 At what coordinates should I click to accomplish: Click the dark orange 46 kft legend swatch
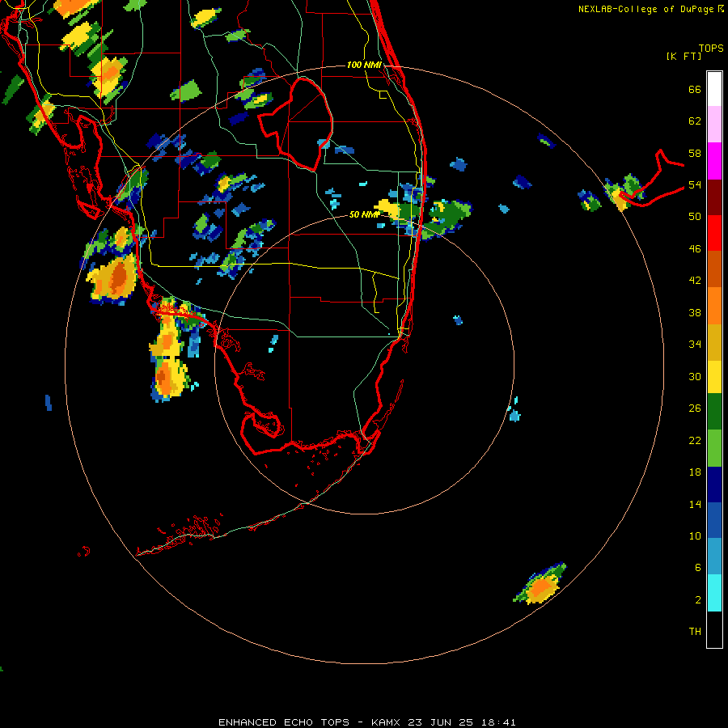[x=714, y=269]
